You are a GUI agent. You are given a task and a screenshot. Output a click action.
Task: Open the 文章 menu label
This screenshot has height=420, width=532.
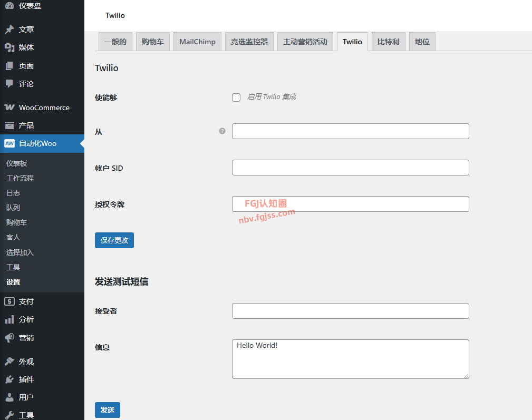point(26,30)
